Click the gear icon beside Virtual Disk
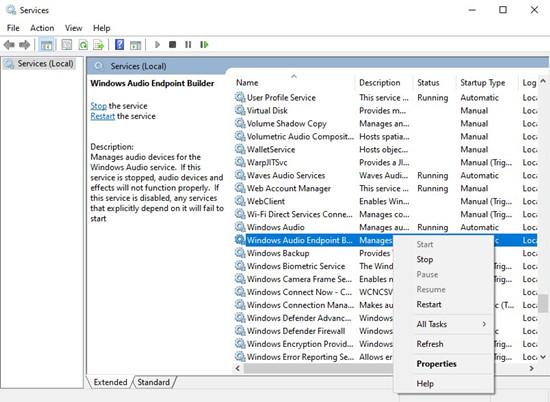 coord(240,110)
